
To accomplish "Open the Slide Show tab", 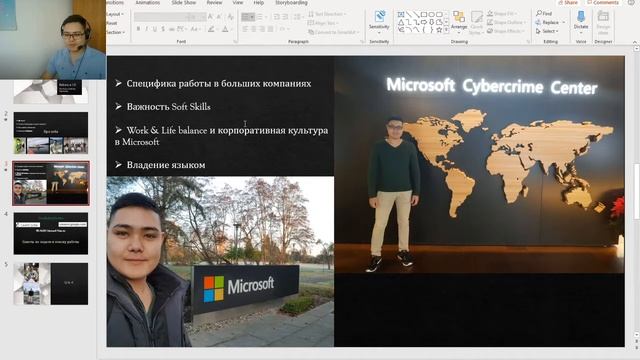I will [x=184, y=2].
